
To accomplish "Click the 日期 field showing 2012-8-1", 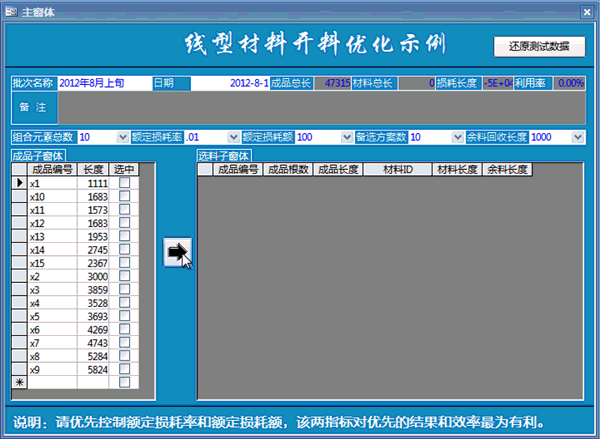I will 230,83.
